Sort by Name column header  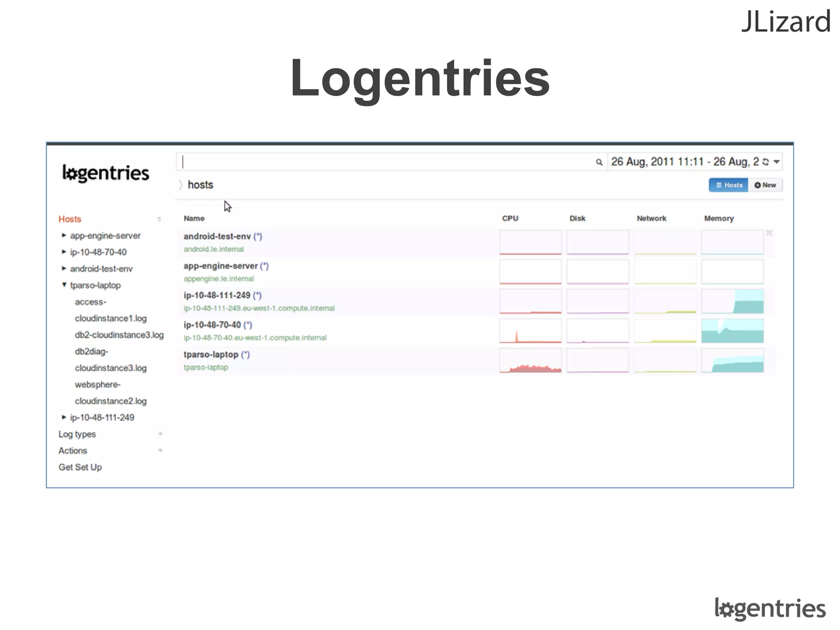click(x=194, y=219)
